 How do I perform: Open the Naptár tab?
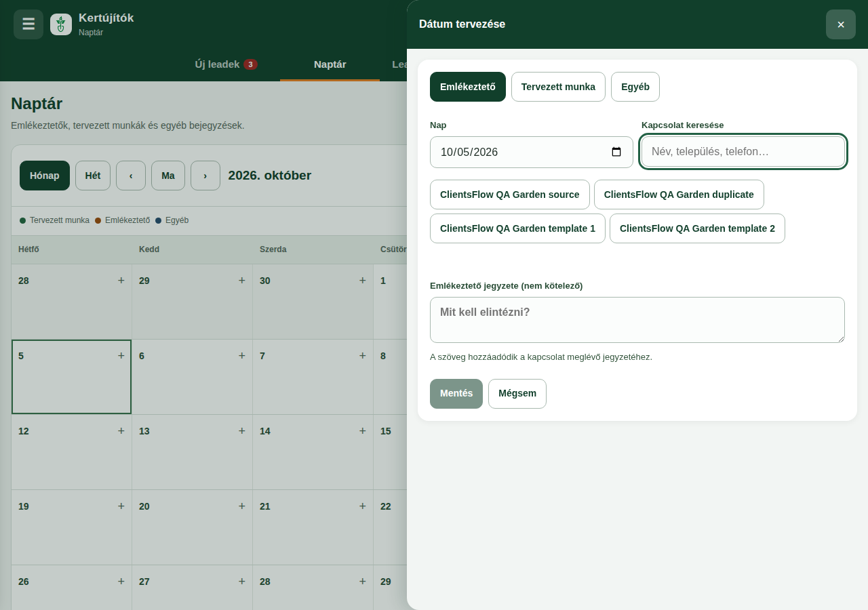click(330, 64)
